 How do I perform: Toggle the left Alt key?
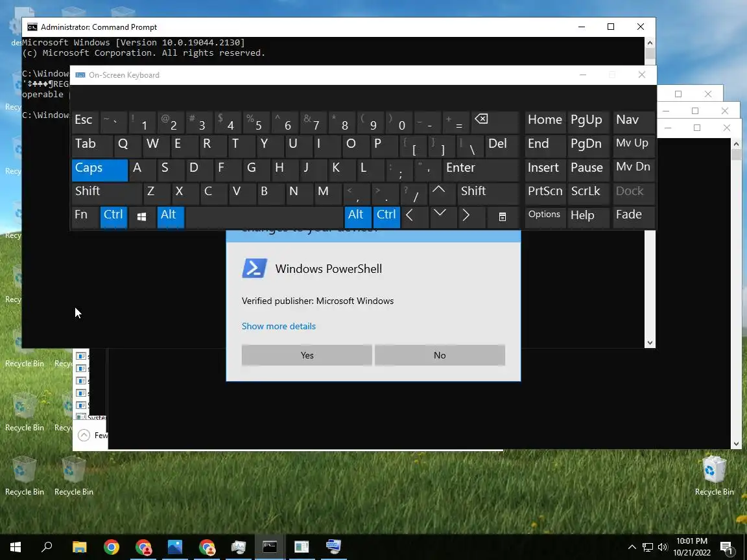pos(170,217)
